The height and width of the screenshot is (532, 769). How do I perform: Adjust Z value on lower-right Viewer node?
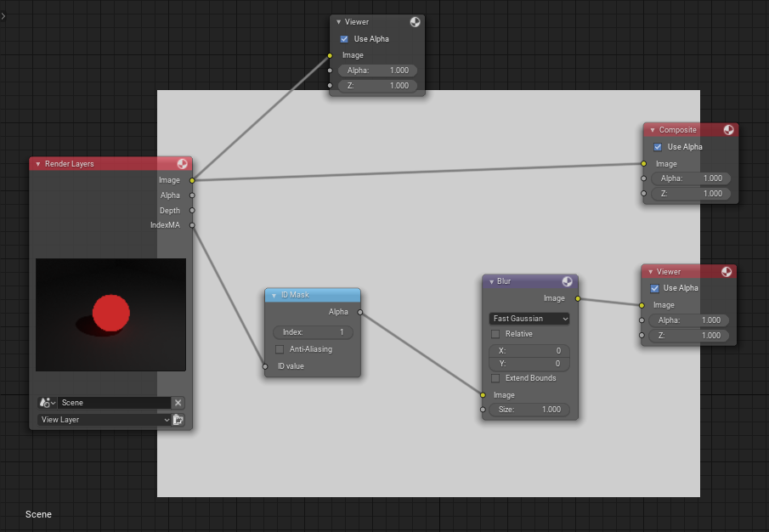point(688,336)
